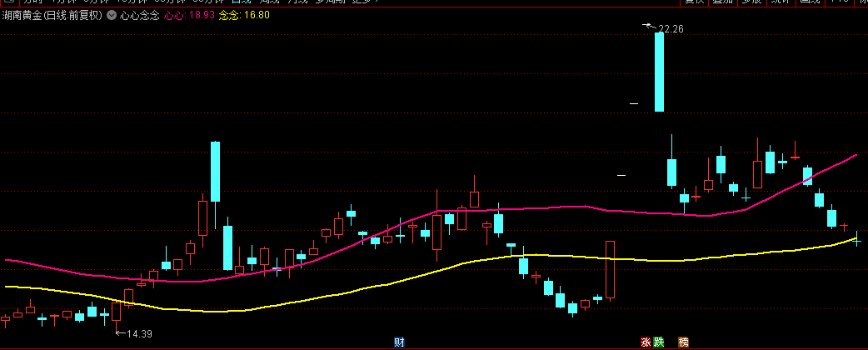Select the tall cyan candle under 22.26
Viewport: 868px width, 350px height.
[659, 72]
